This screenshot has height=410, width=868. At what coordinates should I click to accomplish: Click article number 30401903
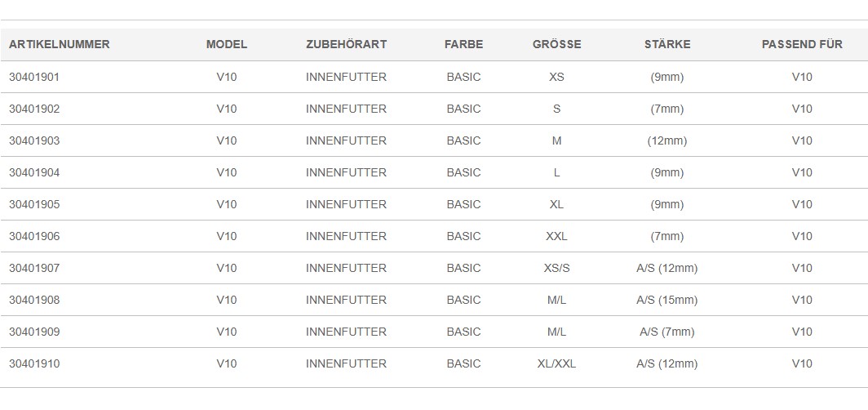[x=34, y=140]
